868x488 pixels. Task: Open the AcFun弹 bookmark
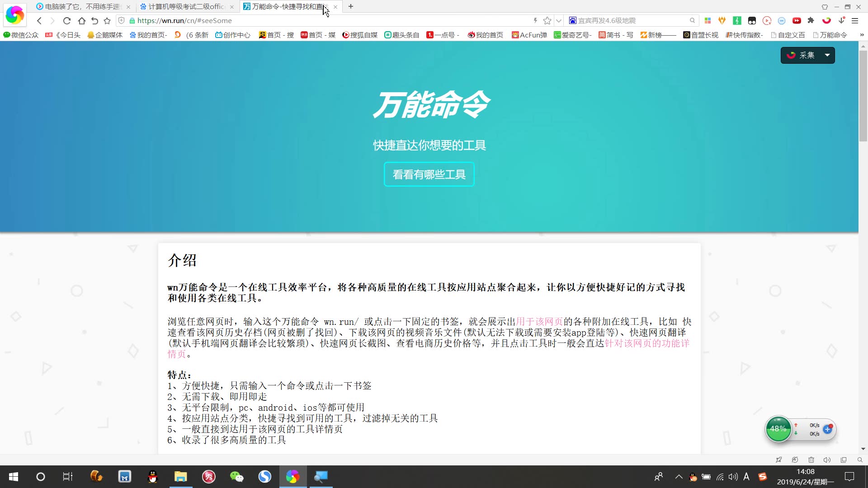click(x=529, y=35)
